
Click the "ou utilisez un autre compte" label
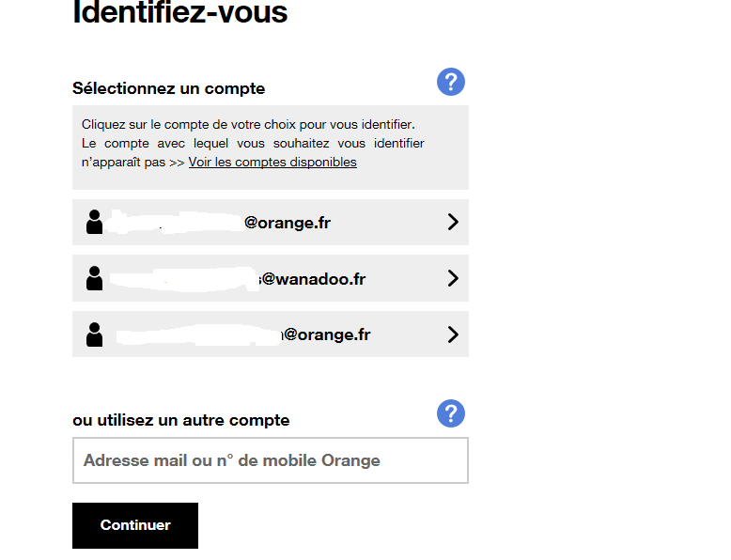181,420
